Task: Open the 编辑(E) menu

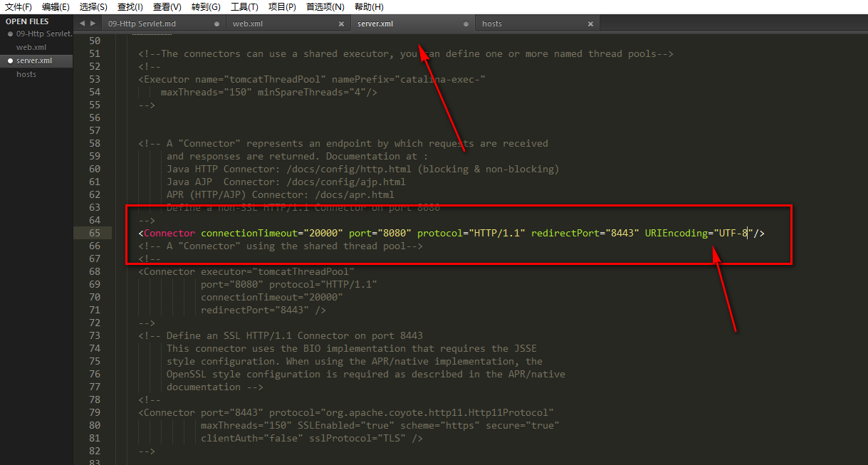Action: tap(56, 6)
